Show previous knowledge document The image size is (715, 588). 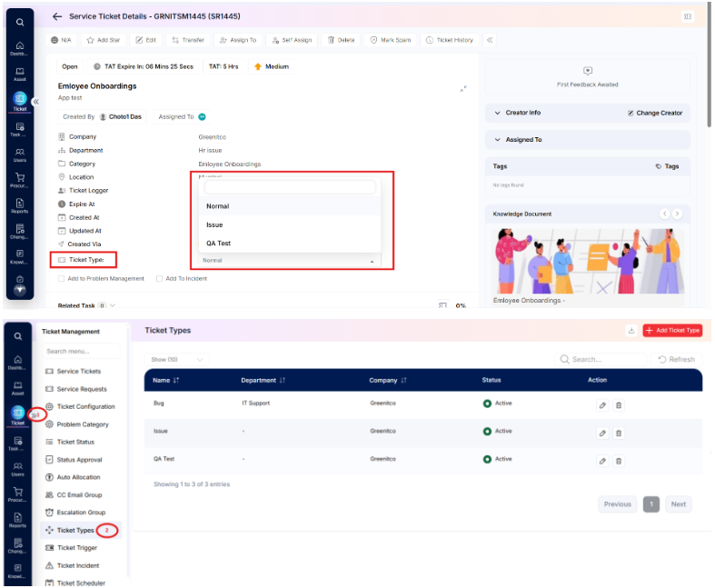tap(664, 214)
